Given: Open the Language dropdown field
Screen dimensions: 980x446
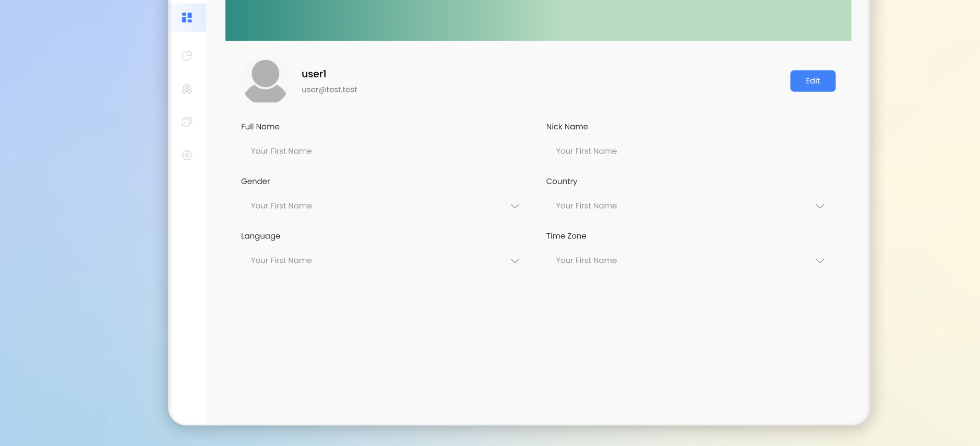Looking at the screenshot, I should click(x=386, y=261).
